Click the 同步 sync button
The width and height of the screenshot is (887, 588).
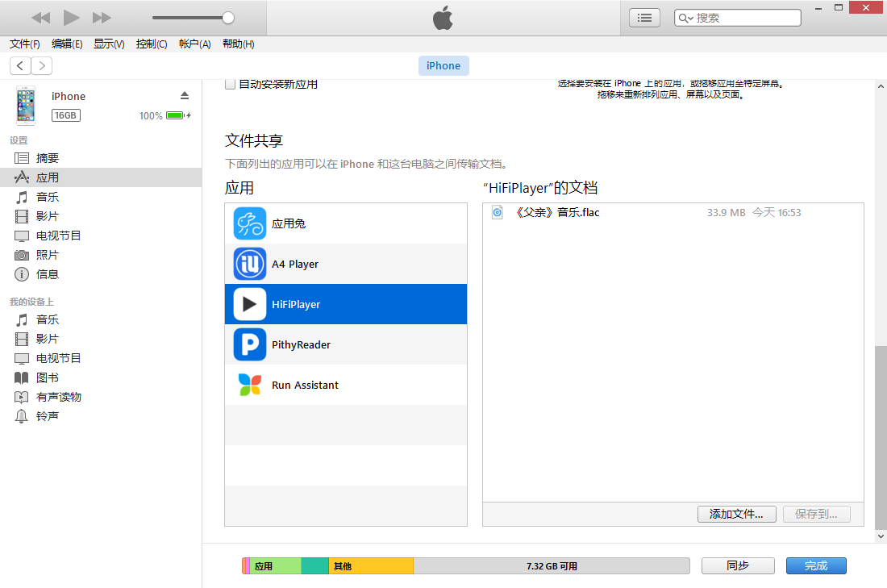(x=738, y=565)
